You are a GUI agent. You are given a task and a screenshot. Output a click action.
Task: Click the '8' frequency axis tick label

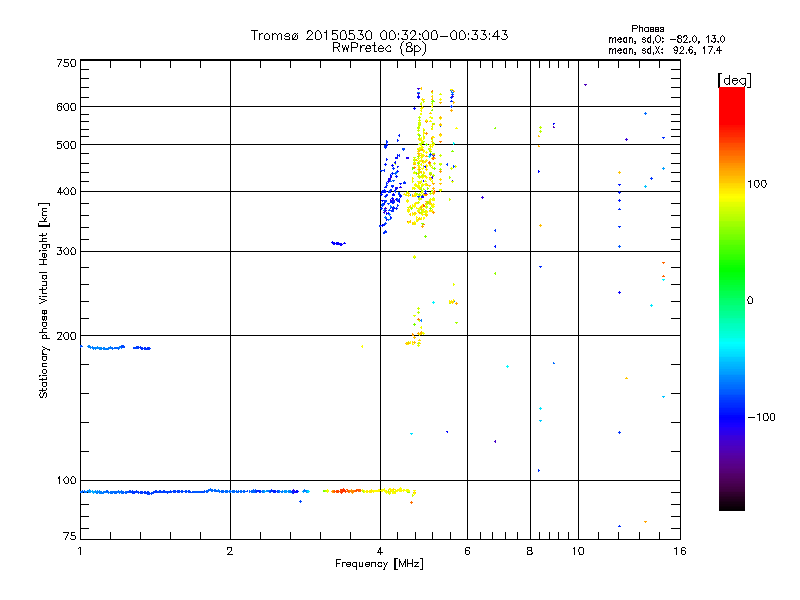point(530,551)
